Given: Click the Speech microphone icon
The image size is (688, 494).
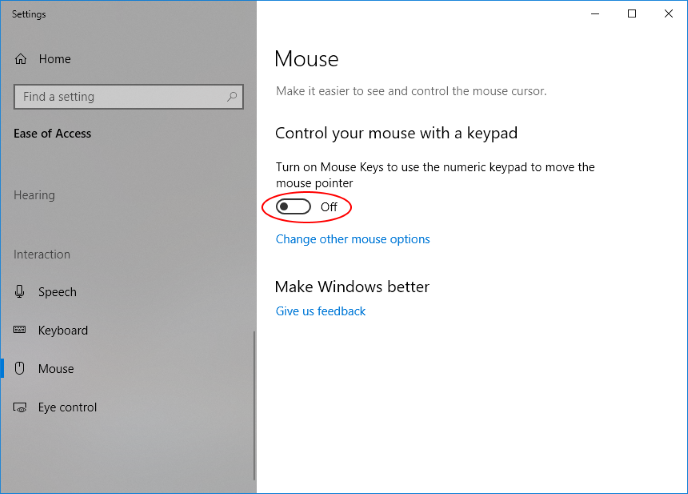Looking at the screenshot, I should (20, 292).
